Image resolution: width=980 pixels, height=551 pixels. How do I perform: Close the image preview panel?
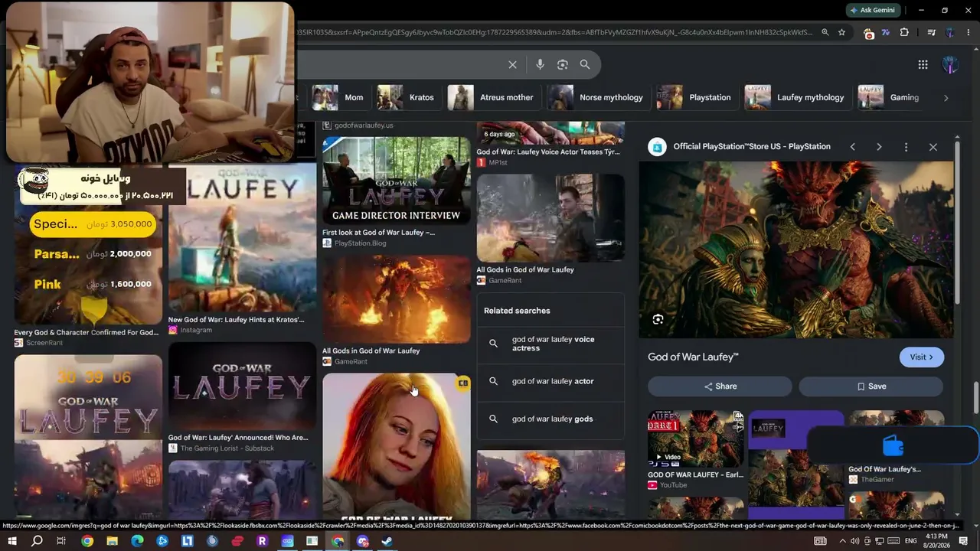tap(933, 147)
